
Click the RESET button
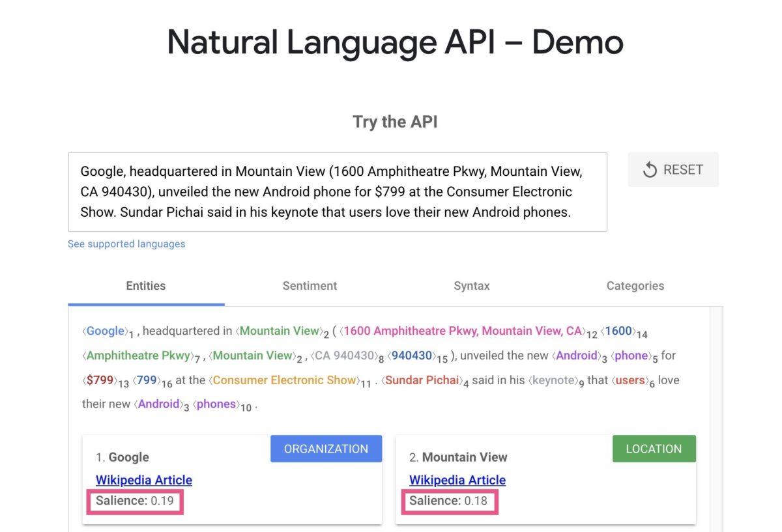673,169
